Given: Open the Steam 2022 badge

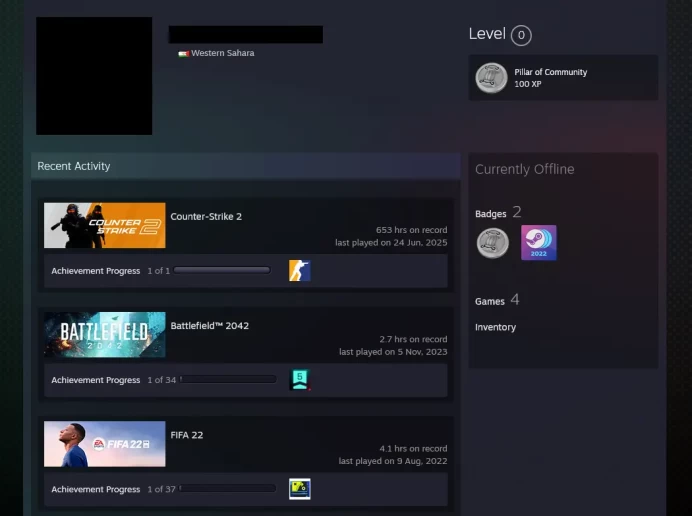Looking at the screenshot, I should pyautogui.click(x=538, y=242).
